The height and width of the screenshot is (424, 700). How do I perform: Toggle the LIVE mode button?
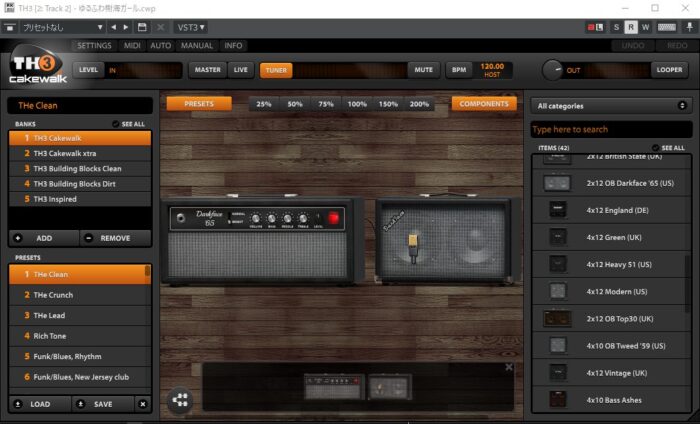(x=241, y=70)
